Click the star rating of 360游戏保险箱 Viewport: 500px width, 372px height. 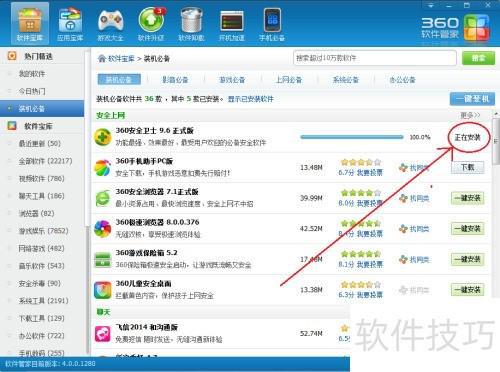361,254
